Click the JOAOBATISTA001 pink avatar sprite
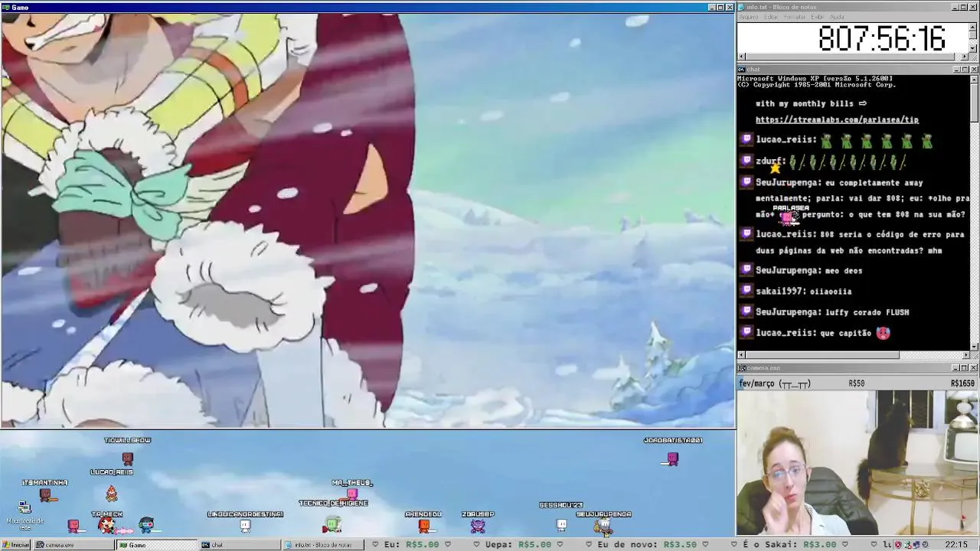Viewport: 980px width, 551px height. tap(672, 458)
